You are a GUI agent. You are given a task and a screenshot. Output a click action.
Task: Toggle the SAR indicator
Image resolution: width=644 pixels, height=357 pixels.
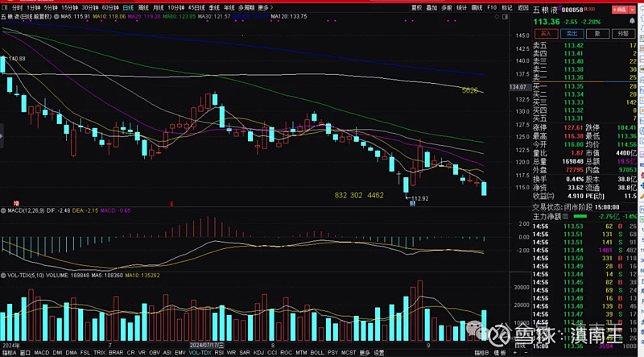(245, 353)
